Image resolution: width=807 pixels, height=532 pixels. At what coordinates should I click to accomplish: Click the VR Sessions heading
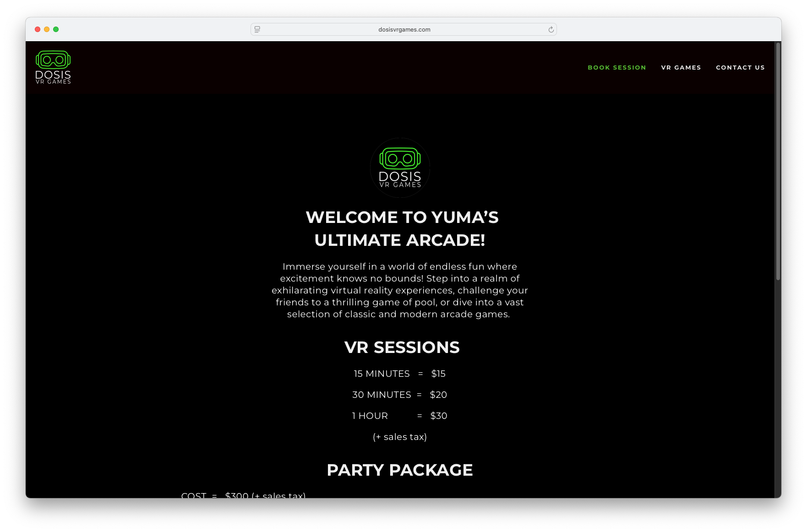coord(402,347)
